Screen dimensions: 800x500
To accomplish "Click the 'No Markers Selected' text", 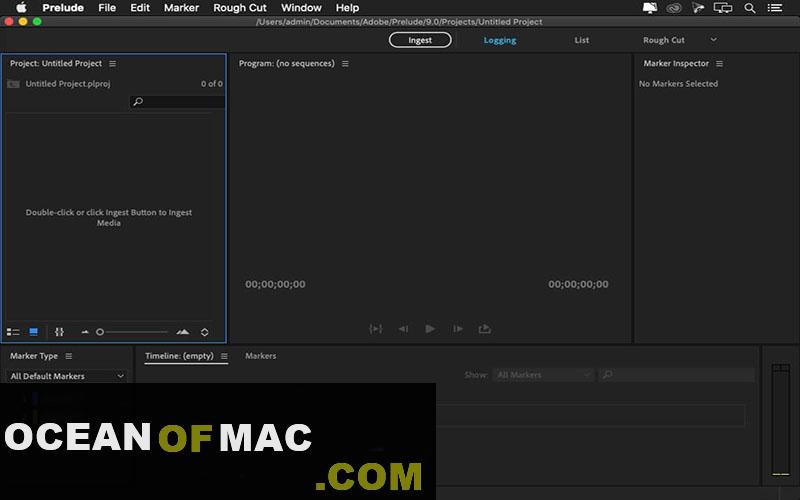I will (x=678, y=84).
